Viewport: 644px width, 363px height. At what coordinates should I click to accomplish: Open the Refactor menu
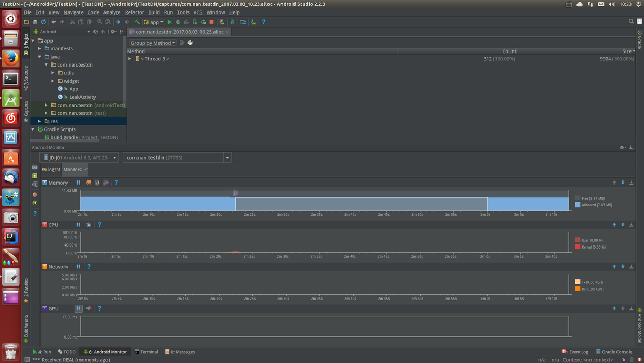coord(134,12)
